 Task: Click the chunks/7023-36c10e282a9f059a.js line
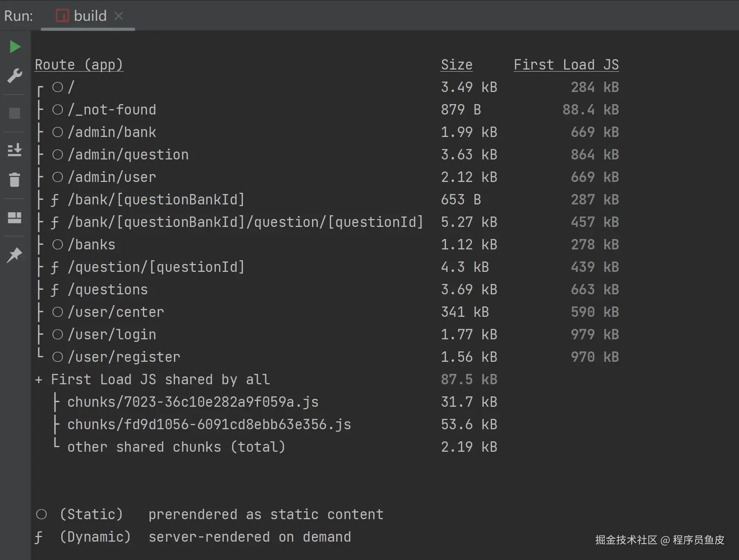(193, 402)
